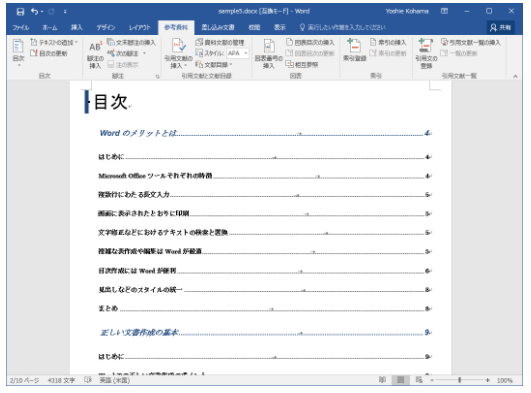Click the 100% zoom level
This screenshot has height=393, width=531.
pos(505,380)
